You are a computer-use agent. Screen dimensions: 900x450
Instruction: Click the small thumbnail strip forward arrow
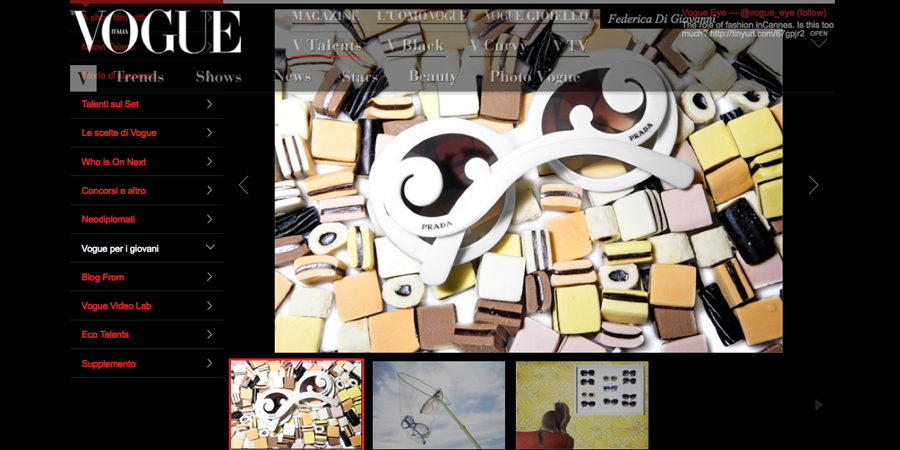(818, 405)
